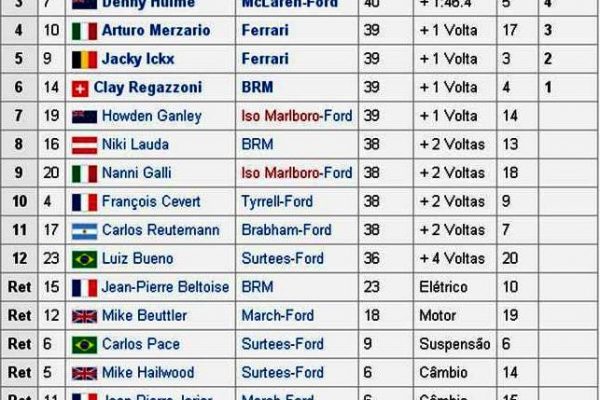Viewport: 600px width, 400px height.
Task: Click March-Ford link in Mike Beuttler row
Action: click(x=273, y=317)
